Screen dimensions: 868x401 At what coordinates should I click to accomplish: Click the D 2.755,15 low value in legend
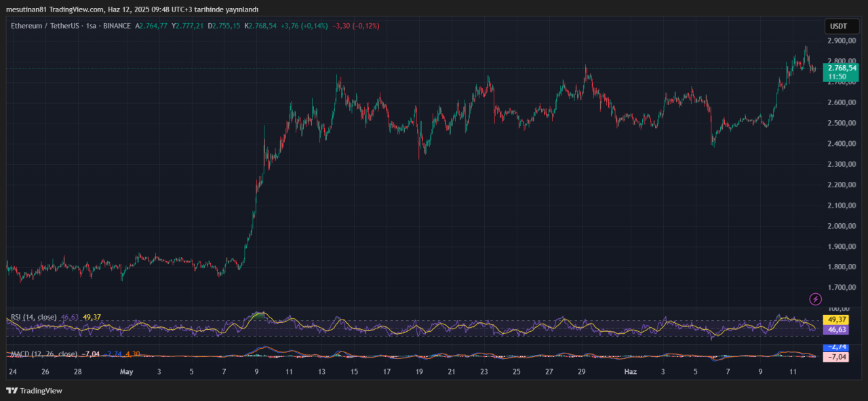[224, 26]
